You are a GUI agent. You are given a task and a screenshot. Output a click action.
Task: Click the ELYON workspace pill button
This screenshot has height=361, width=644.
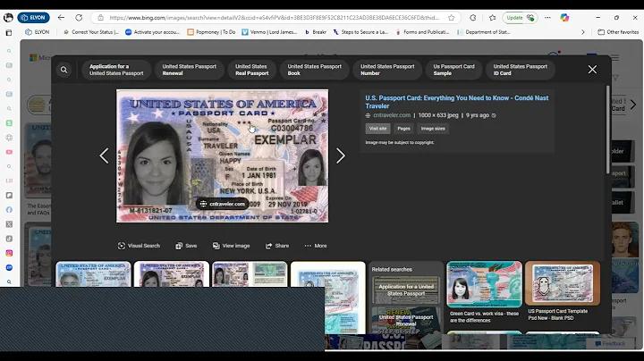click(34, 18)
